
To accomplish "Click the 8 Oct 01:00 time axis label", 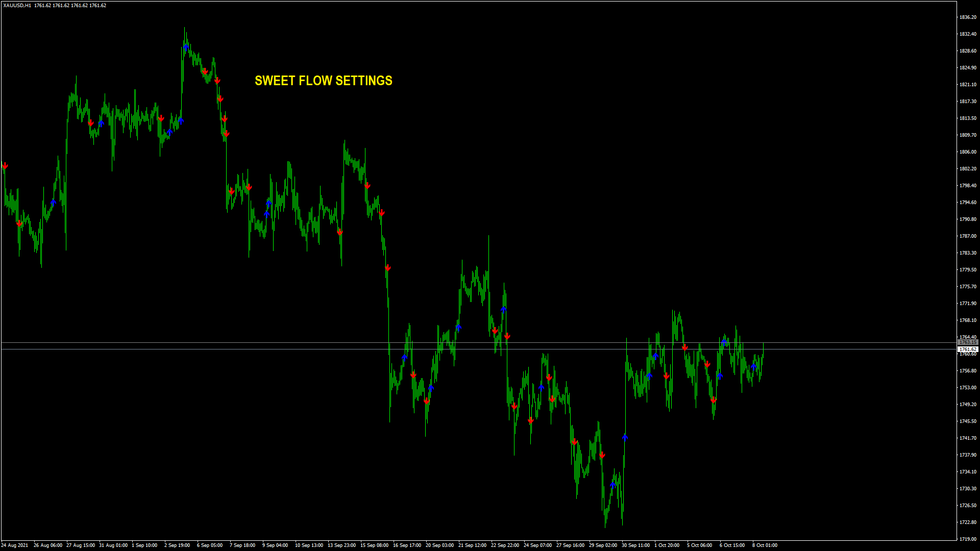I will 765,545.
